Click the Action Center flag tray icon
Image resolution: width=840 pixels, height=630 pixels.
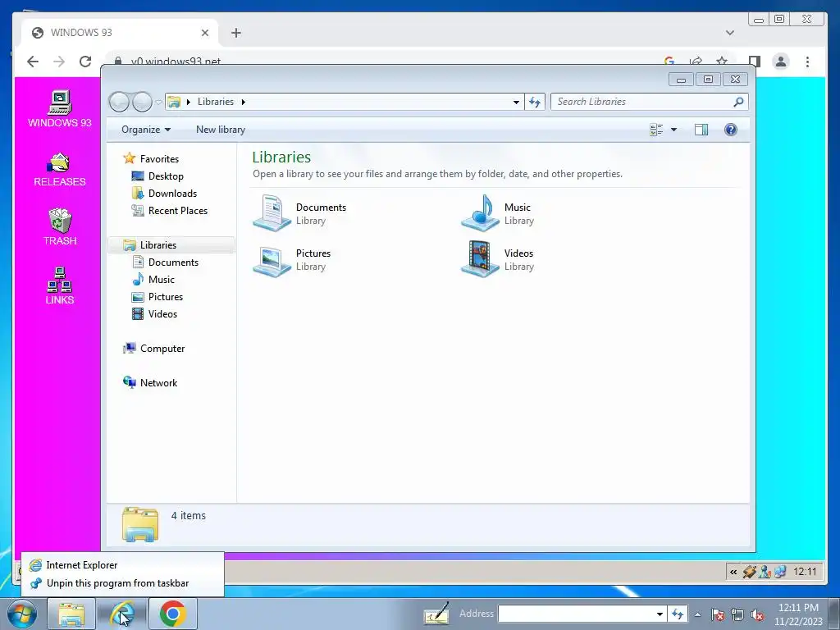(718, 614)
